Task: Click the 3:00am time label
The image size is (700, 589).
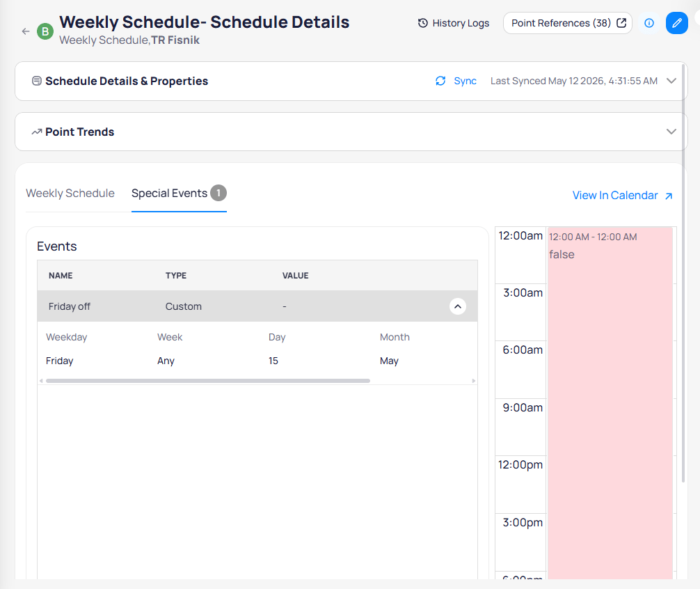Action: tap(523, 293)
